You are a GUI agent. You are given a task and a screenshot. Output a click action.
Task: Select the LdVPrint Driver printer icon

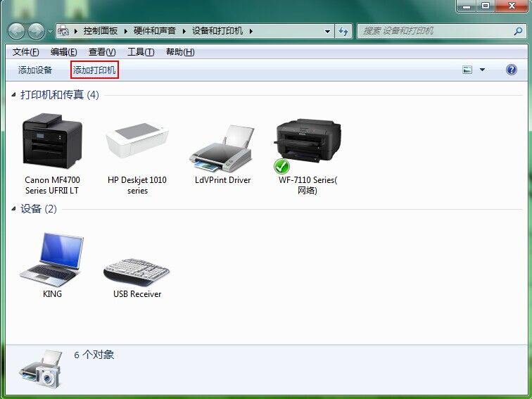pos(222,149)
